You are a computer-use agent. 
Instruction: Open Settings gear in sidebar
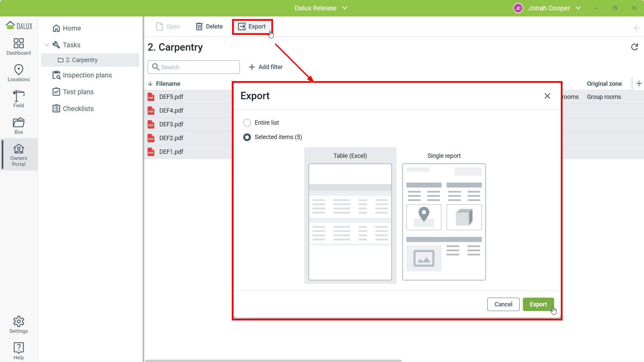pos(18,324)
